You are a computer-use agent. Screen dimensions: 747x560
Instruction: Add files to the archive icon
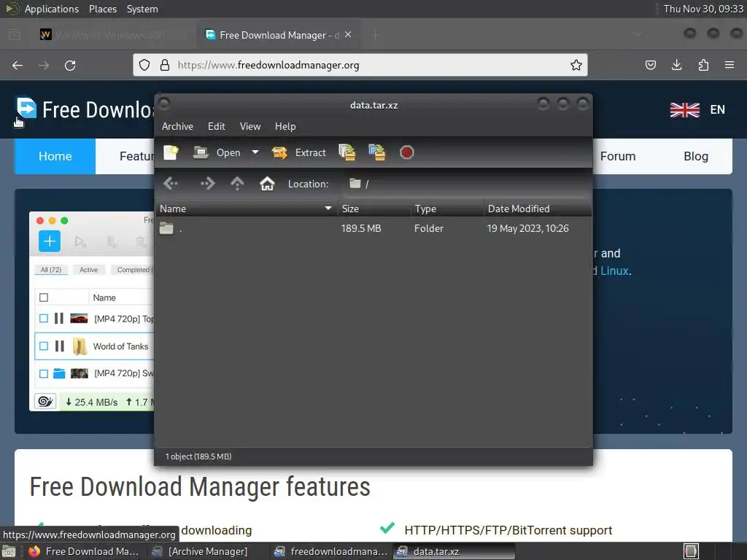[347, 152]
